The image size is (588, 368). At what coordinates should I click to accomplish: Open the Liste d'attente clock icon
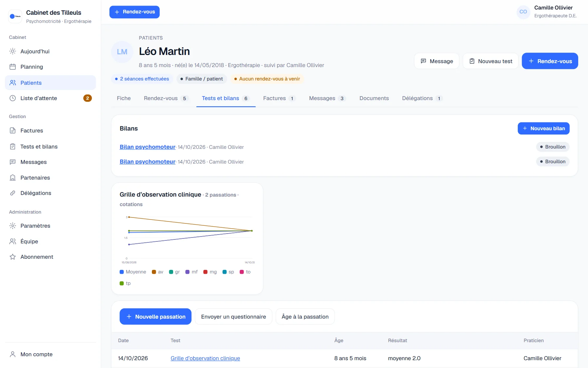[x=13, y=98]
